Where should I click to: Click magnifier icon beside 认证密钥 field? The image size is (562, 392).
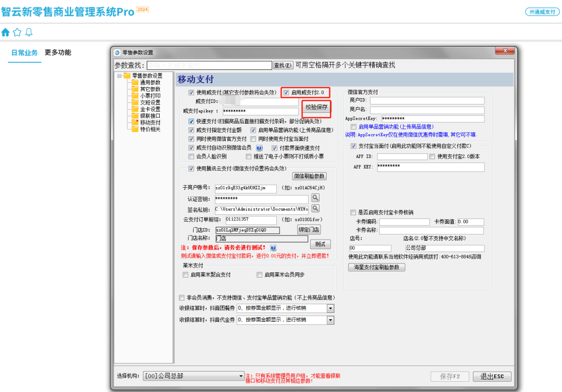coord(315,198)
